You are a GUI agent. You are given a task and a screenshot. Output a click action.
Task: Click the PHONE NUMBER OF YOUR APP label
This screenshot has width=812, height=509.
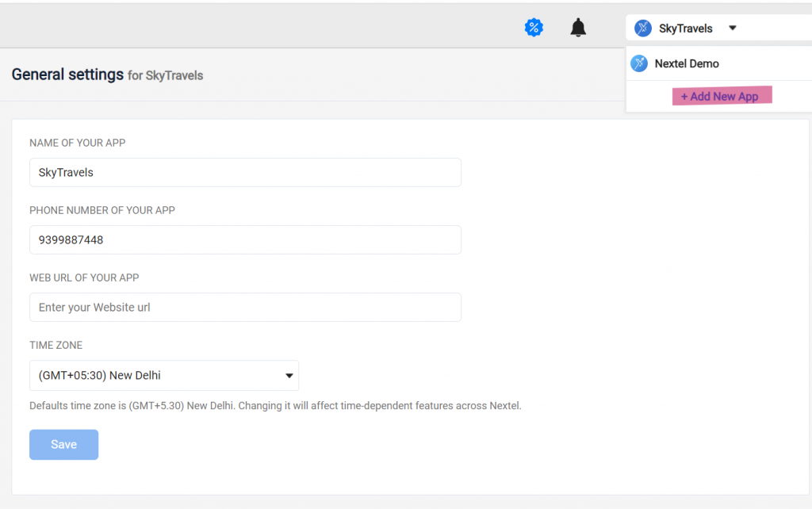(102, 210)
